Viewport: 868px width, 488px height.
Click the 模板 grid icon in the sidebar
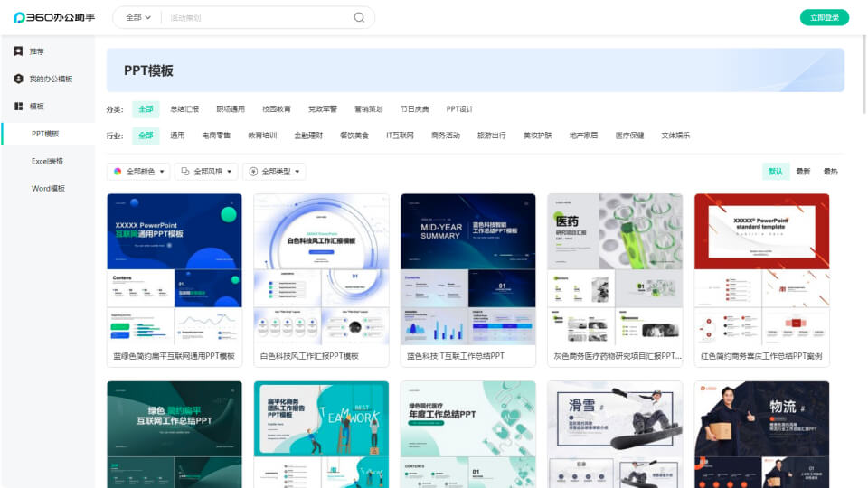pyautogui.click(x=18, y=106)
